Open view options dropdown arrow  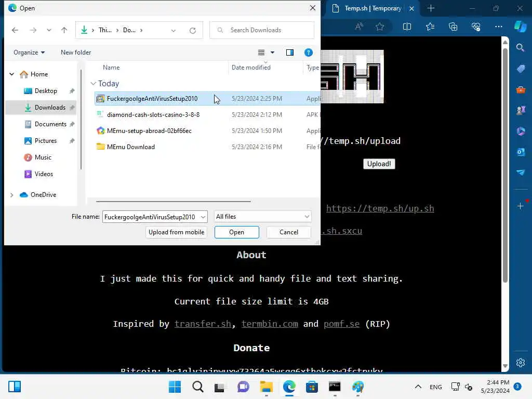pyautogui.click(x=272, y=52)
